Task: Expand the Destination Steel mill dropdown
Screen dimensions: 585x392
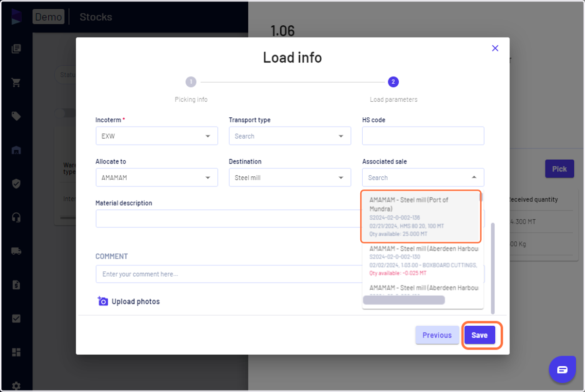Action: coord(290,177)
